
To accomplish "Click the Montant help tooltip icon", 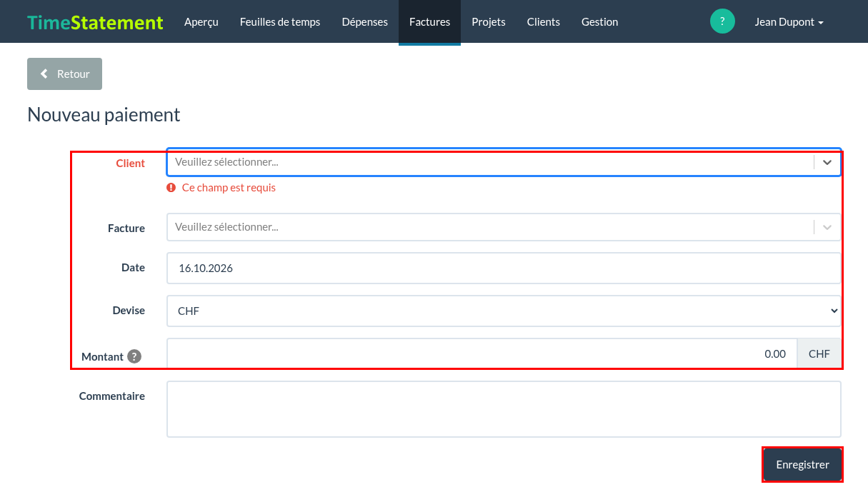I will click(134, 356).
